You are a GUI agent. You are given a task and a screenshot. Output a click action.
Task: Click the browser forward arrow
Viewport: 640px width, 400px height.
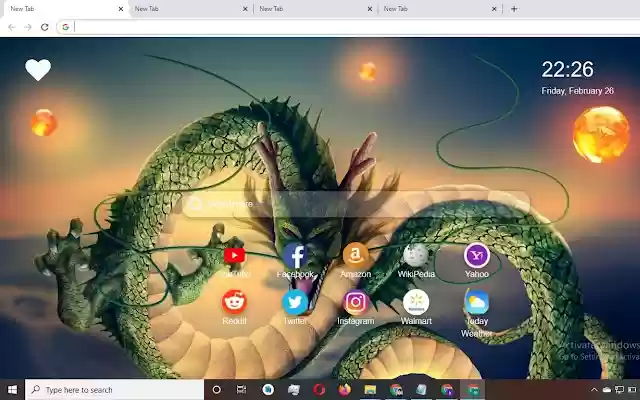tap(28, 27)
